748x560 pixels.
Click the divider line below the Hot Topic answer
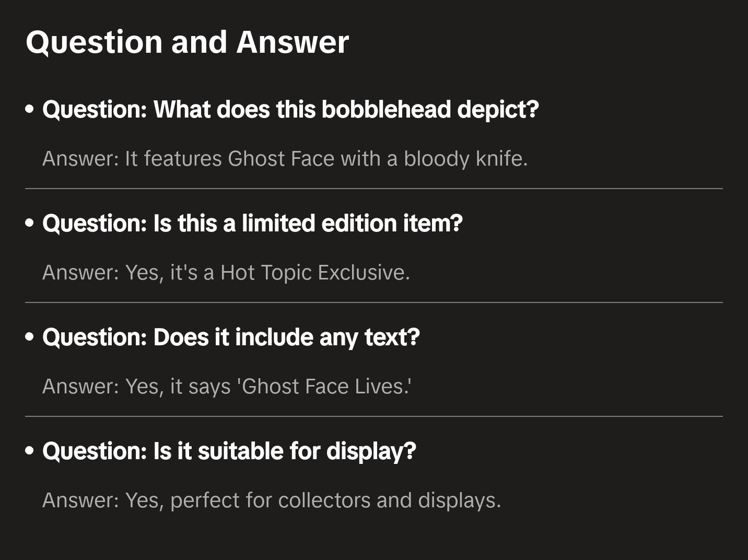coord(374,302)
